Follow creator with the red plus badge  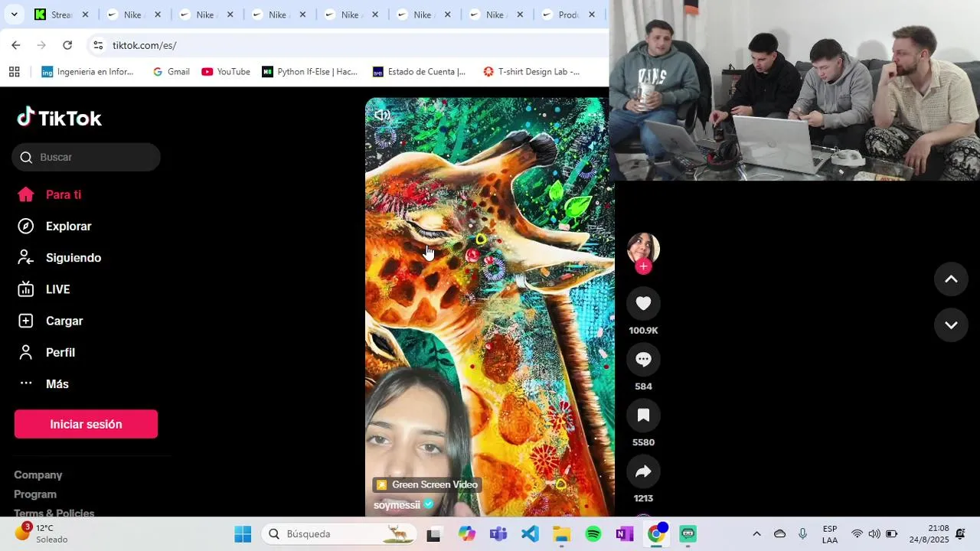[x=643, y=266]
